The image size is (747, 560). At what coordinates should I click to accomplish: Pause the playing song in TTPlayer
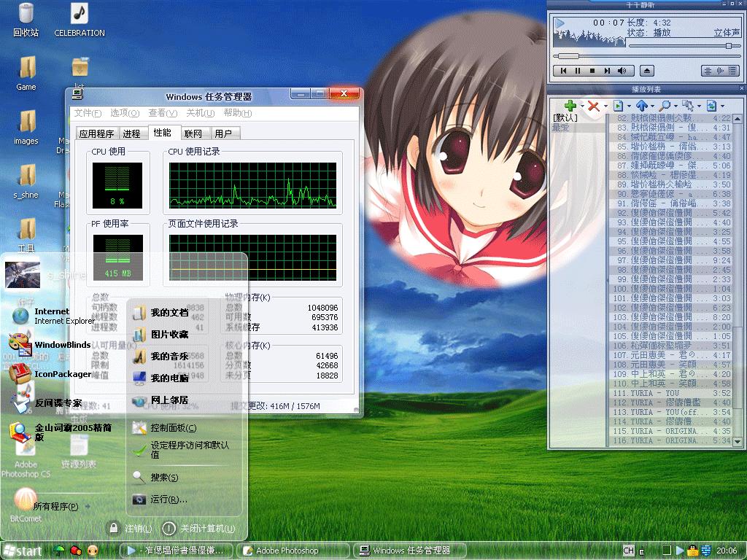[578, 71]
